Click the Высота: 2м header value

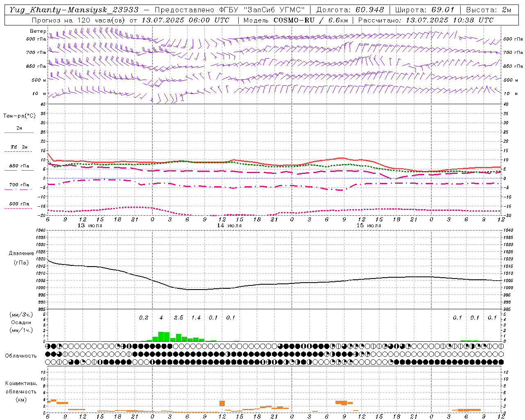pyautogui.click(x=488, y=10)
